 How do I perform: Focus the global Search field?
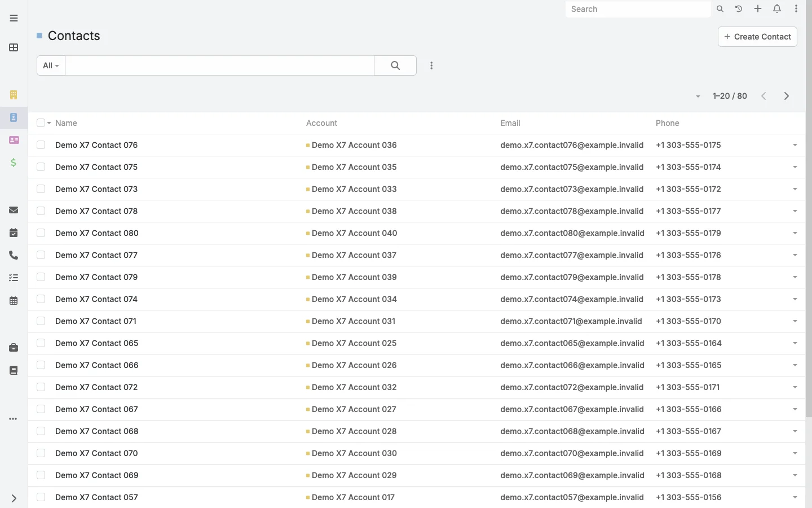pos(638,9)
